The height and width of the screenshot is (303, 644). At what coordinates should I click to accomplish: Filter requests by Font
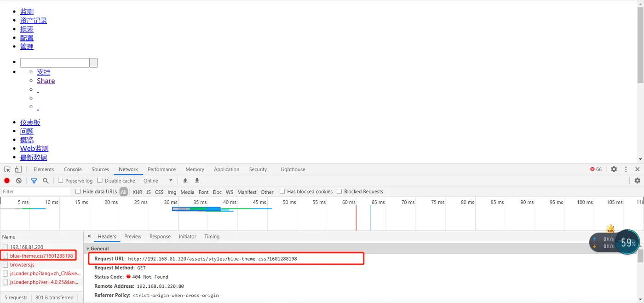point(204,192)
